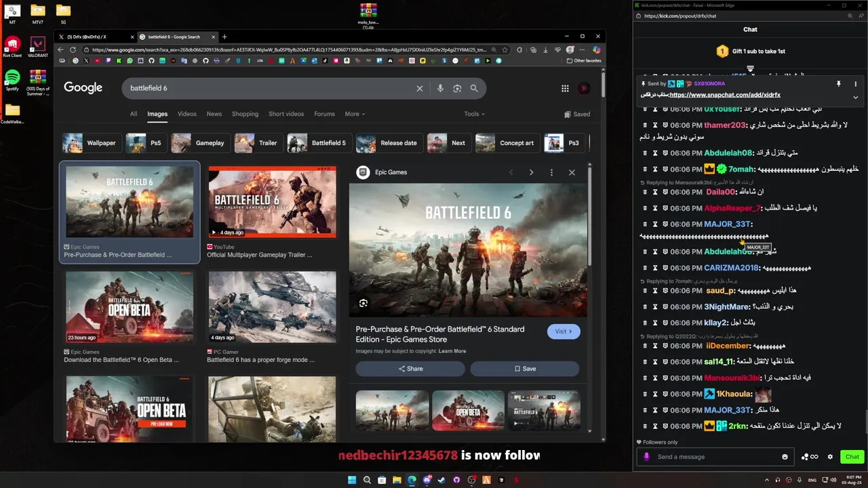Switch to the Forums tab
868x488 pixels.
point(324,114)
